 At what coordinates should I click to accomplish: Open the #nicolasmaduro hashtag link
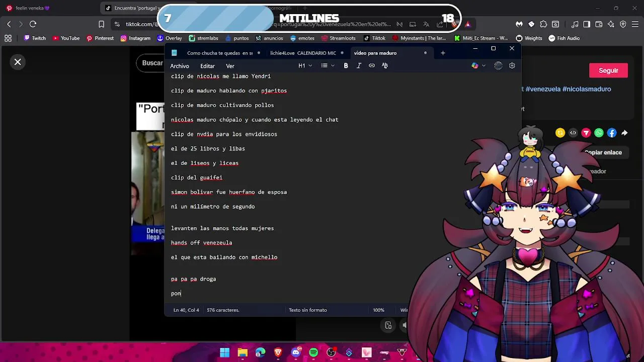(587, 89)
